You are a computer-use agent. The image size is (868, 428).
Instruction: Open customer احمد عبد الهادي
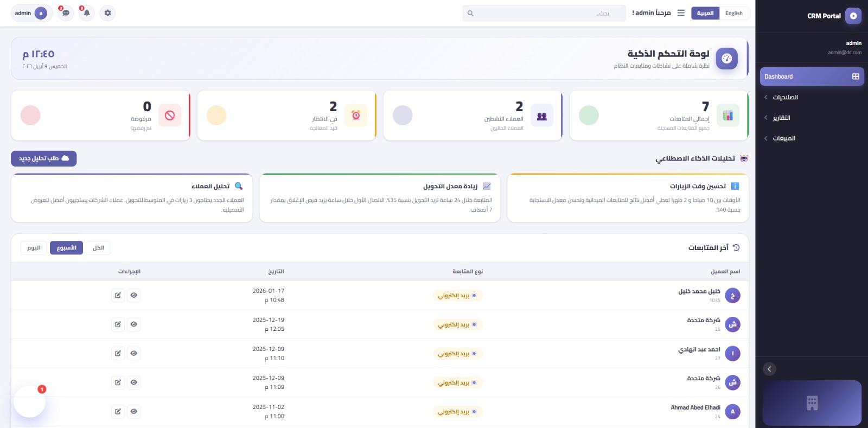[699, 349]
